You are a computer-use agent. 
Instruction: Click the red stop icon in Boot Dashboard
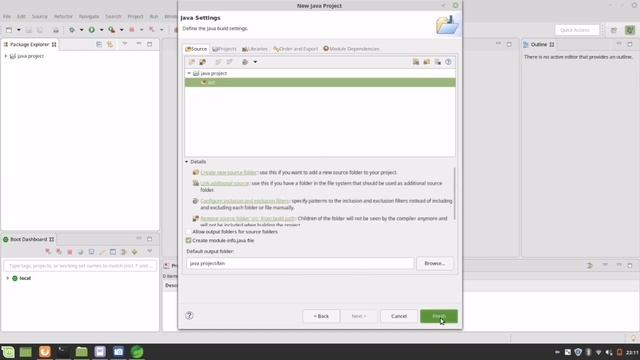click(x=70, y=252)
